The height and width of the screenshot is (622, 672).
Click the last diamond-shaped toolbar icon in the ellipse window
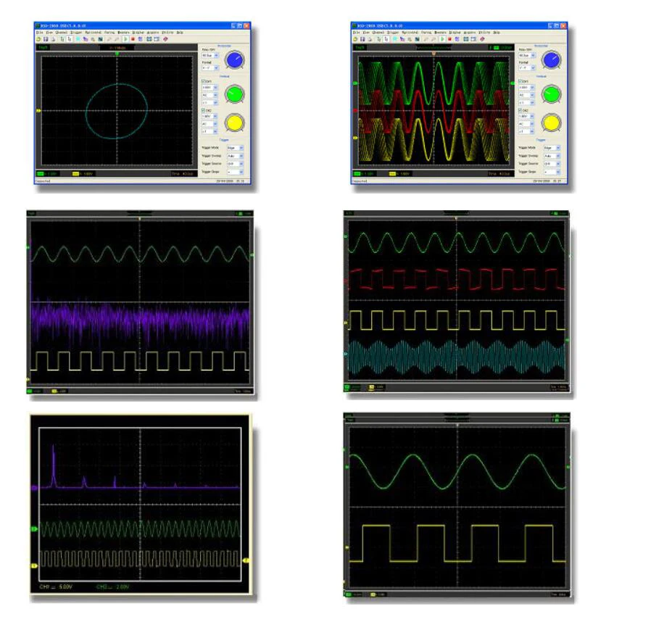click(x=165, y=39)
